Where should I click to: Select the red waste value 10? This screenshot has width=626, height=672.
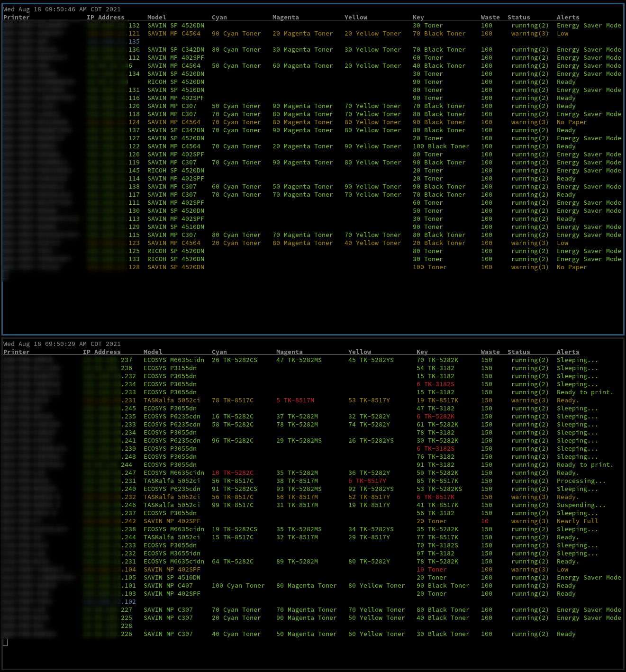(x=485, y=521)
